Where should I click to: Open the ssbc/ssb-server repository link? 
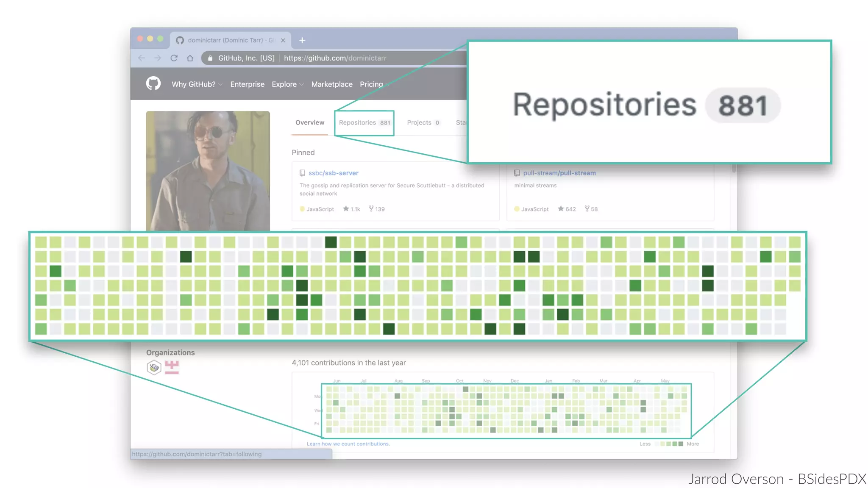click(333, 173)
